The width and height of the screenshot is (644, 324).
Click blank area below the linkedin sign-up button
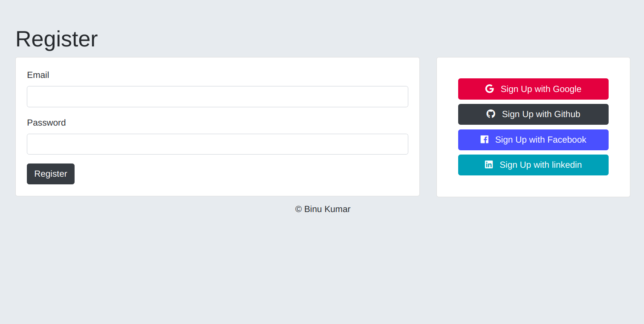click(533, 186)
